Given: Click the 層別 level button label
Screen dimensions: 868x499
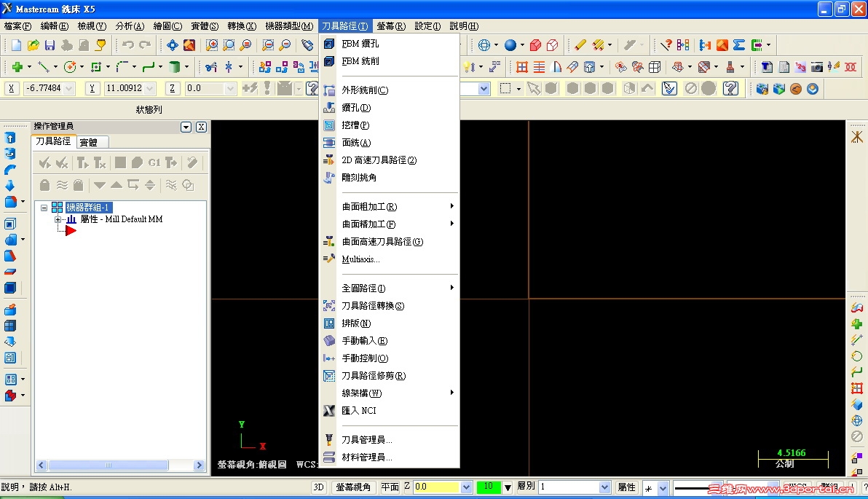Looking at the screenshot, I should 526,487.
